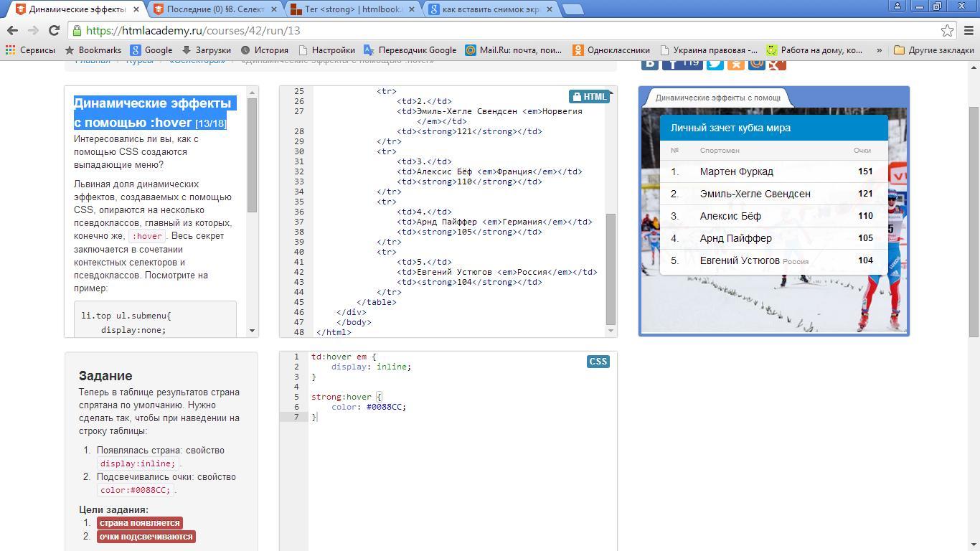
Task: Open the Одноклассники bookmark
Action: point(611,50)
